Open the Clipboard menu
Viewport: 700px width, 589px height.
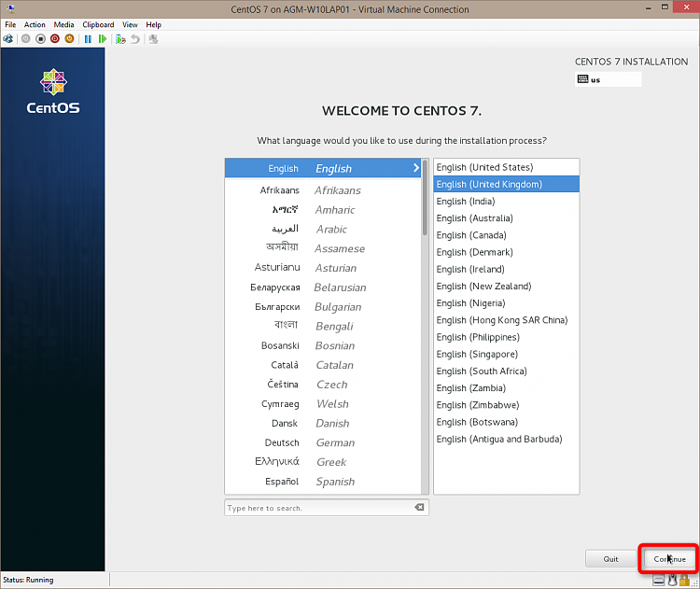(98, 24)
